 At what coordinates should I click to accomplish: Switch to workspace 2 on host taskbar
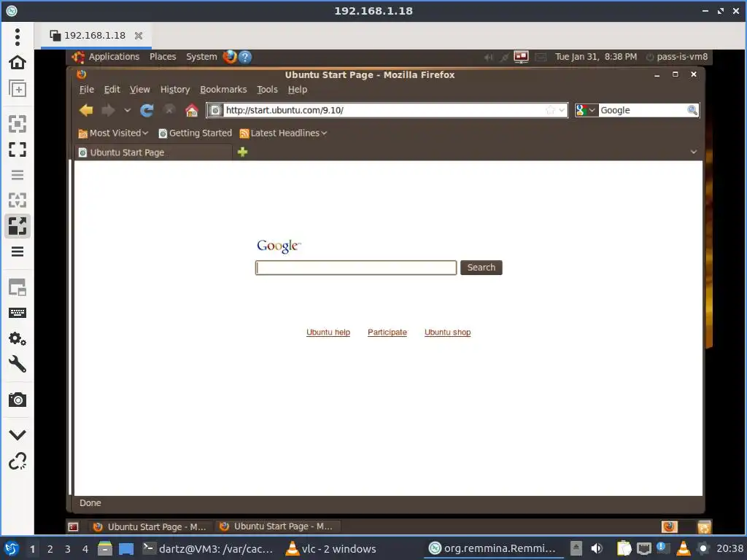tap(50, 549)
